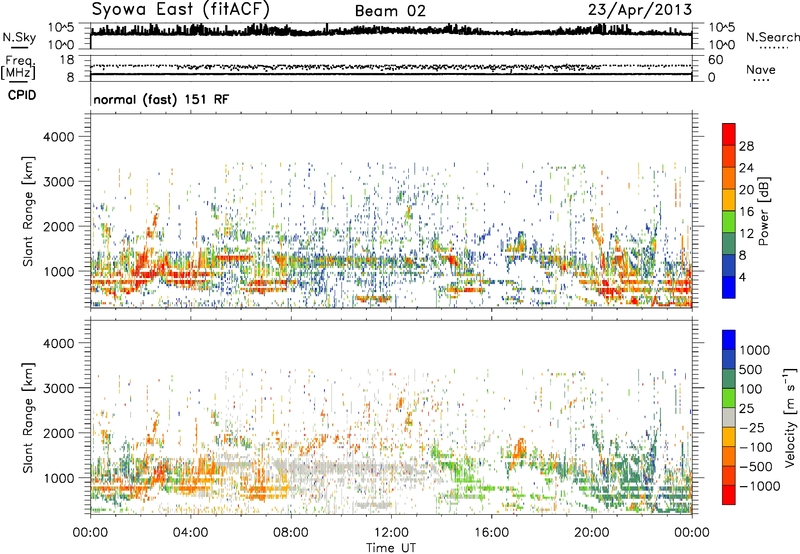The image size is (800, 554).
Task: Click the 'Time UT' axis label
Action: (x=391, y=548)
